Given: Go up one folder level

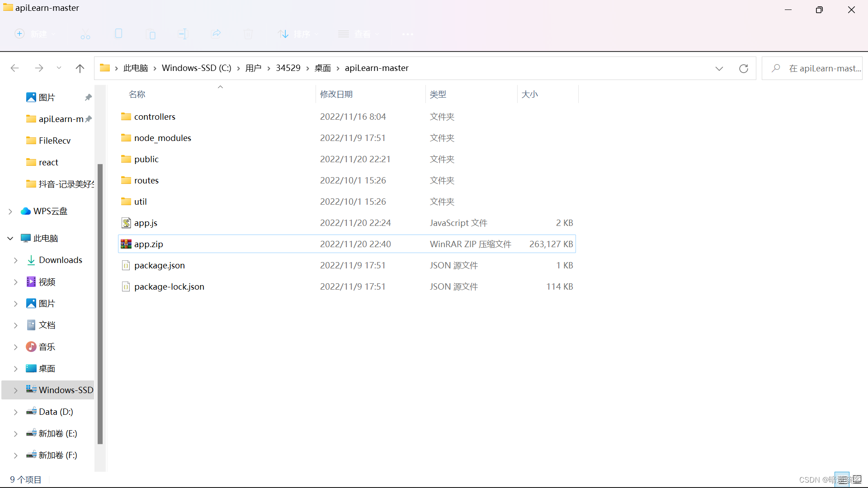Looking at the screenshot, I should pos(80,68).
